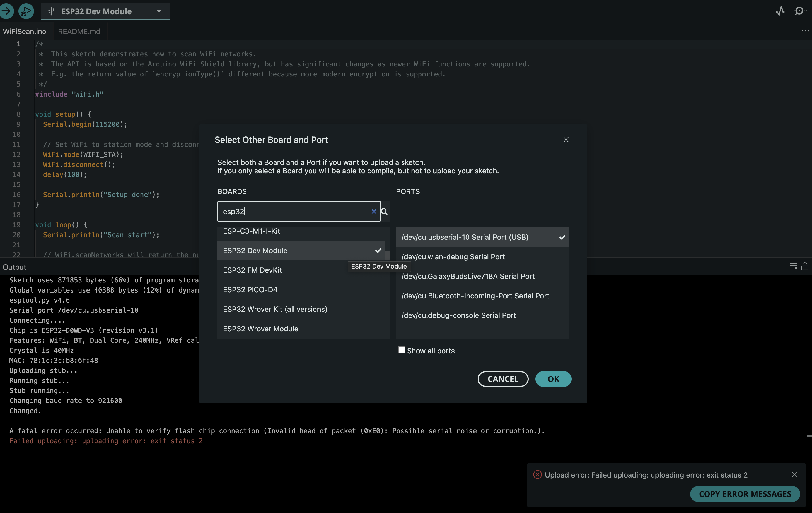Click 'Chip is ESP32-D0WD-V3' output line
Image resolution: width=812 pixels, height=513 pixels.
(84, 330)
